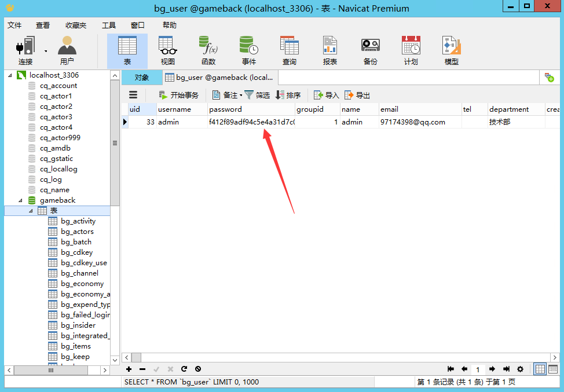Switch to the Objects (对象) tab
The width and height of the screenshot is (564, 392).
[141, 78]
